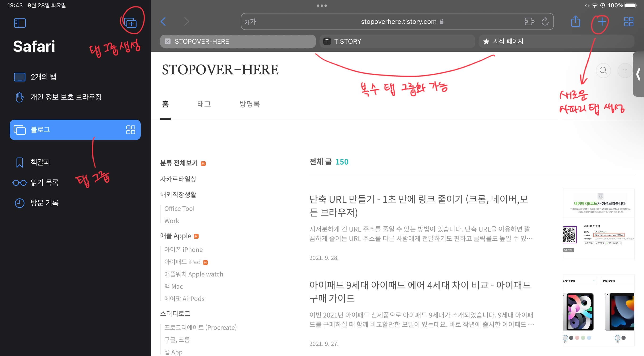
Task: Switch to the 시작 페이지 tab
Action: click(556, 41)
